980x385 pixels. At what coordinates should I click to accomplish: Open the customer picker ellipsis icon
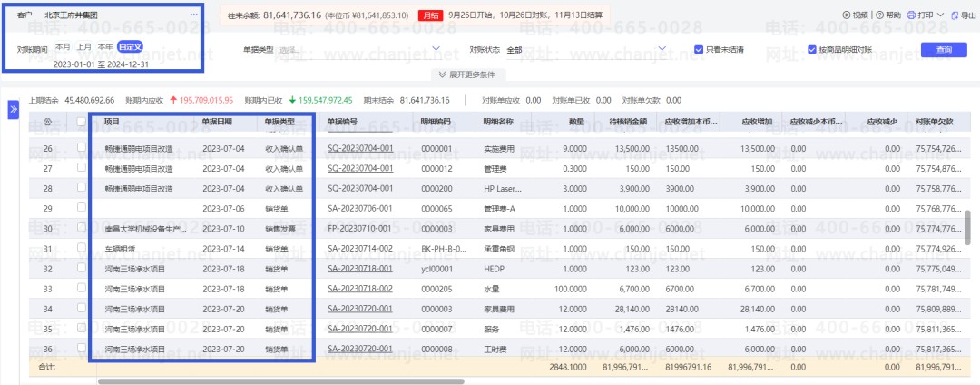coord(194,14)
